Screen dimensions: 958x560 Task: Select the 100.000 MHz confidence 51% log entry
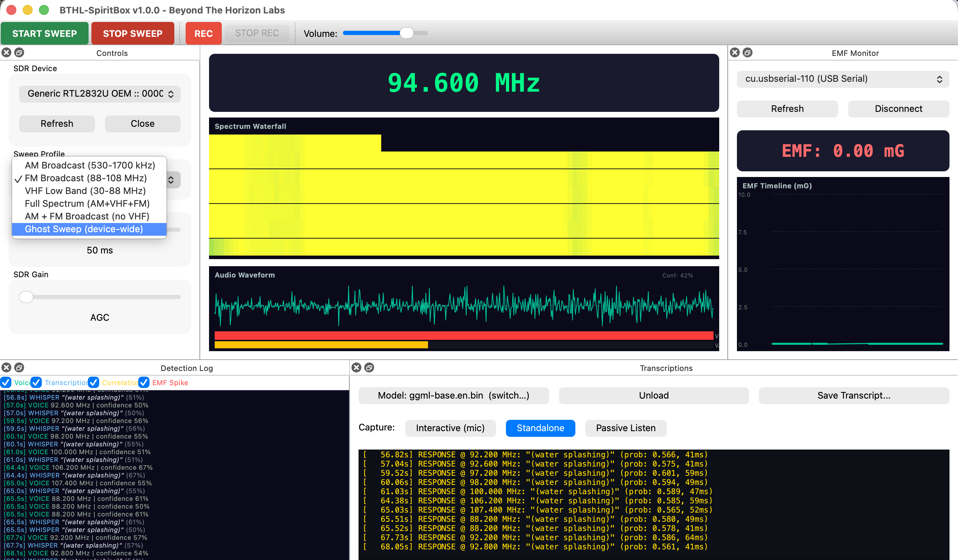pyautogui.click(x=77, y=452)
